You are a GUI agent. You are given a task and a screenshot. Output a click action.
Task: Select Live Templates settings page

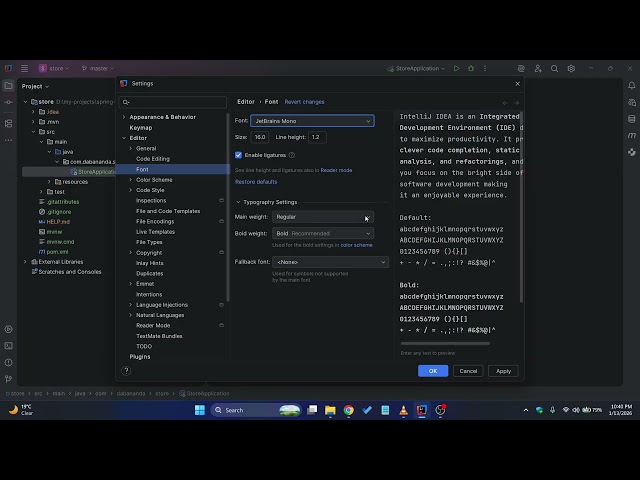156,231
